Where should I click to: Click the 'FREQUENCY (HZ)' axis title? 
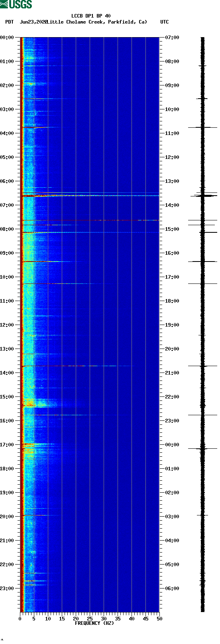[94, 623]
